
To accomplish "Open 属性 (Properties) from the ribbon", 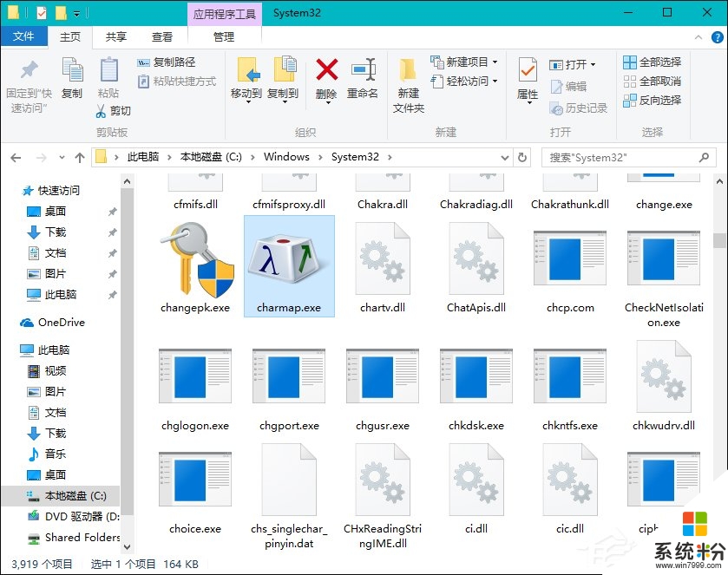I will click(527, 78).
